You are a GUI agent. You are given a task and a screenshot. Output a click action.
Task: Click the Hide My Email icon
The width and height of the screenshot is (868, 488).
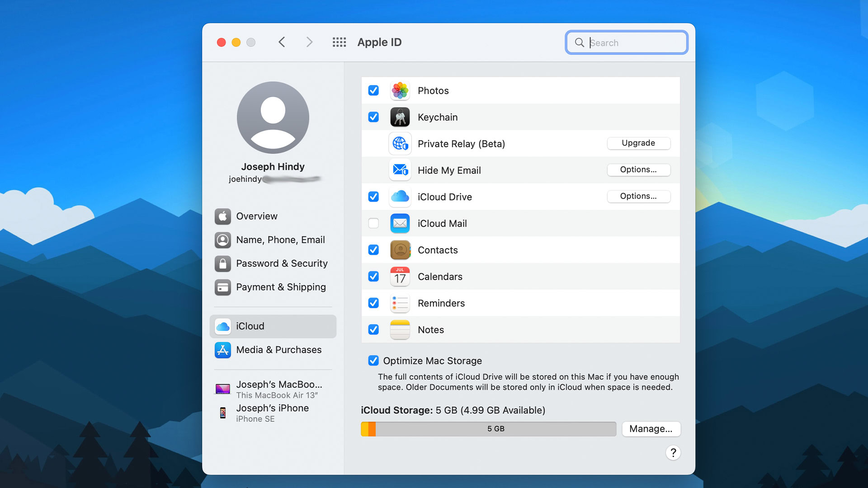point(400,170)
